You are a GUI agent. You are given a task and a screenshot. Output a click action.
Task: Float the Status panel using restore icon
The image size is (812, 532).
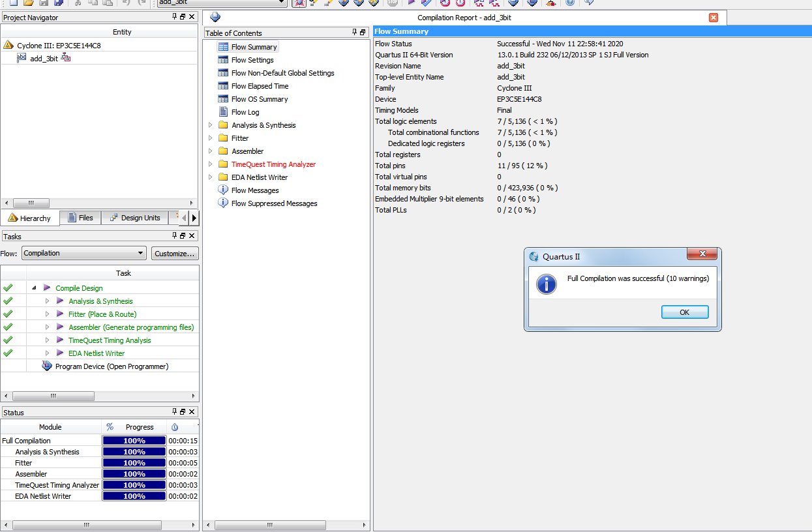[183, 412]
